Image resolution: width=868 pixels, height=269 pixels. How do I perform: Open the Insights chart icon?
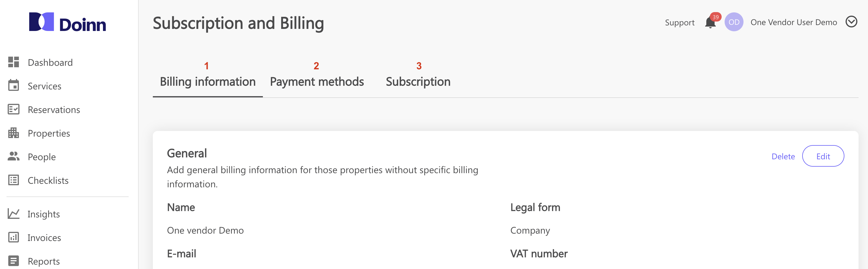14,214
